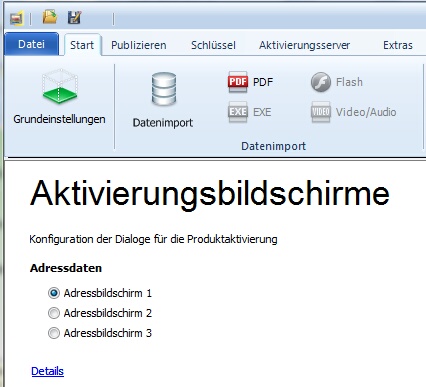Image resolution: width=426 pixels, height=387 pixels.
Task: Switch to the Start ribbon tab
Action: click(x=82, y=45)
